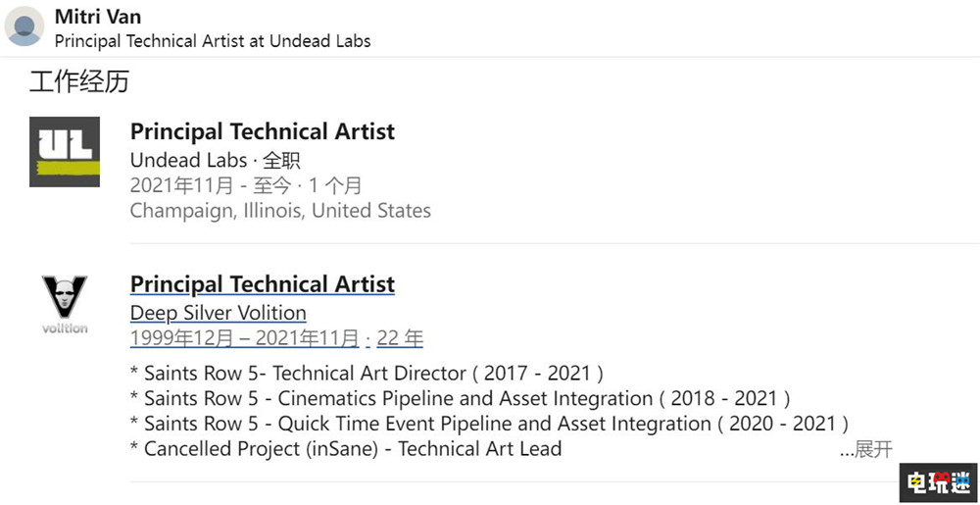Screen dimensions: 980x505
Task: Select the Cancelled Project (inSane) line
Action: [x=346, y=449]
